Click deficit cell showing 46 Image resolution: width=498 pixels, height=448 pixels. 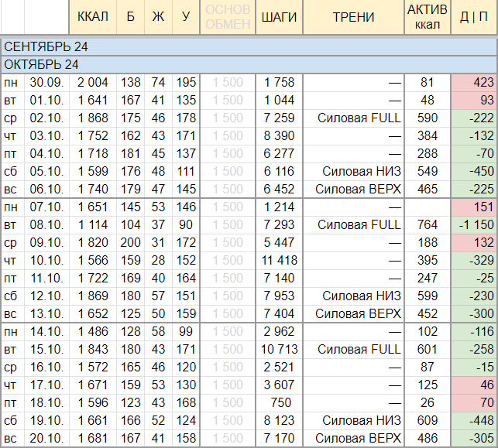click(474, 385)
